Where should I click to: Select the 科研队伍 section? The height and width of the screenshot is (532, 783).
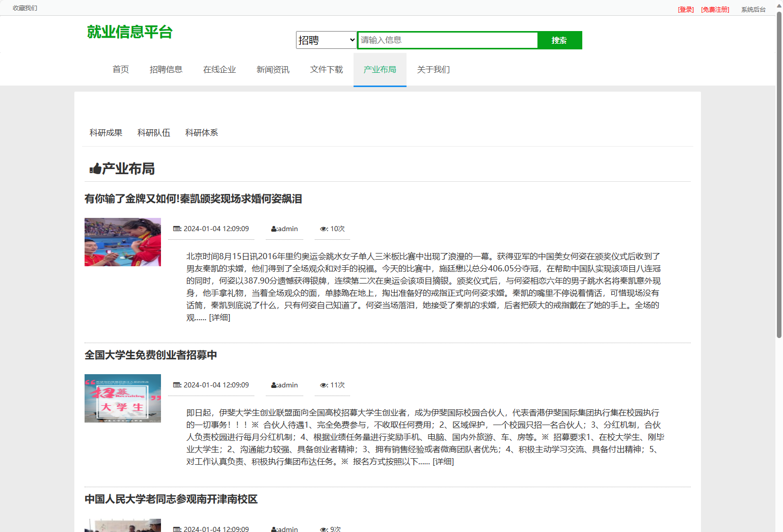pyautogui.click(x=154, y=132)
